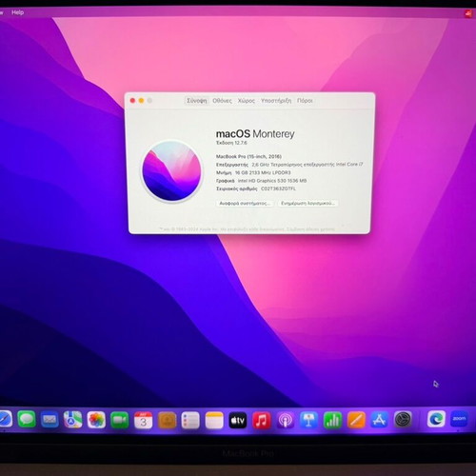Open Numbers from the Dock

tap(332, 421)
